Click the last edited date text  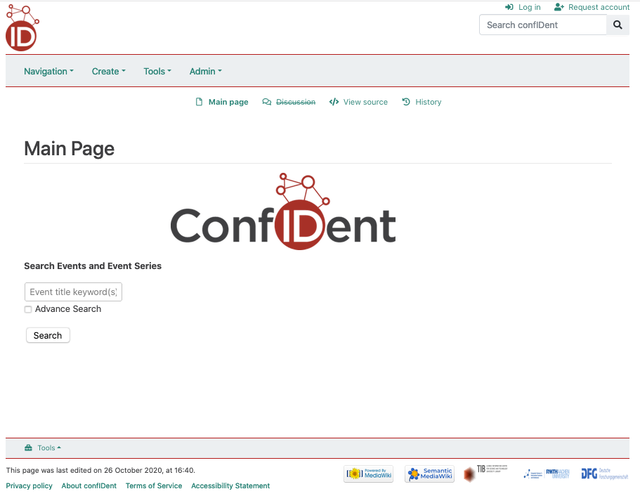(x=100, y=470)
